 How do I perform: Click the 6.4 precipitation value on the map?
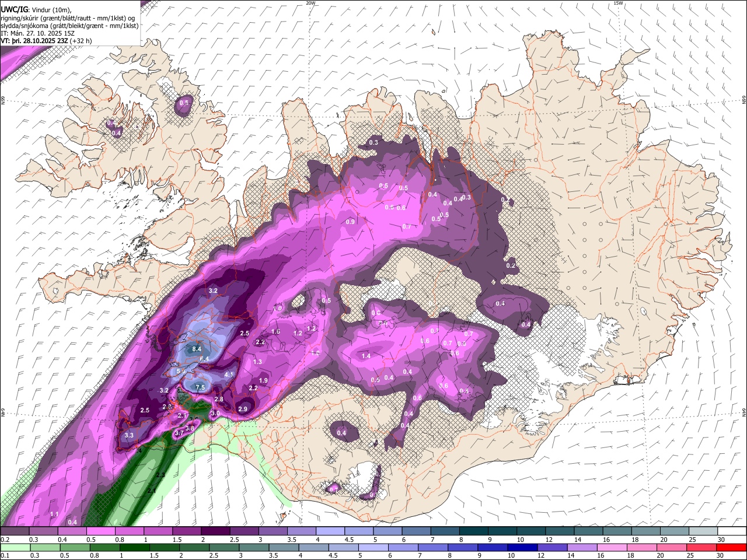(x=204, y=358)
